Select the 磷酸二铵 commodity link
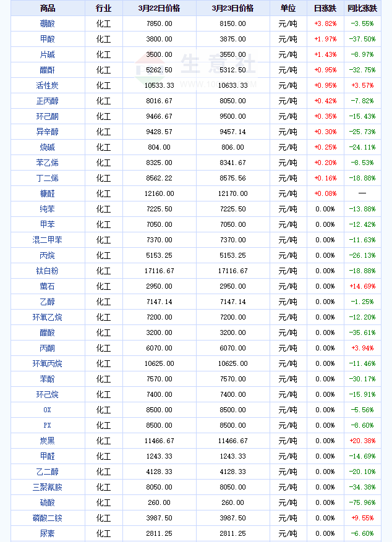Image resolution: width=392 pixels, height=542 pixels. click(48, 518)
